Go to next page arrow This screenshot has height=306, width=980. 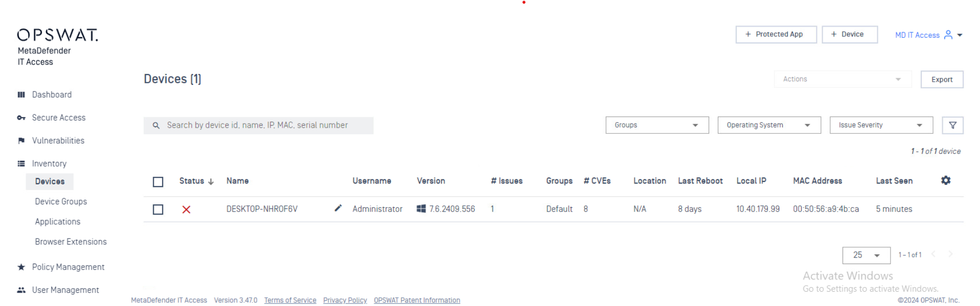point(950,254)
